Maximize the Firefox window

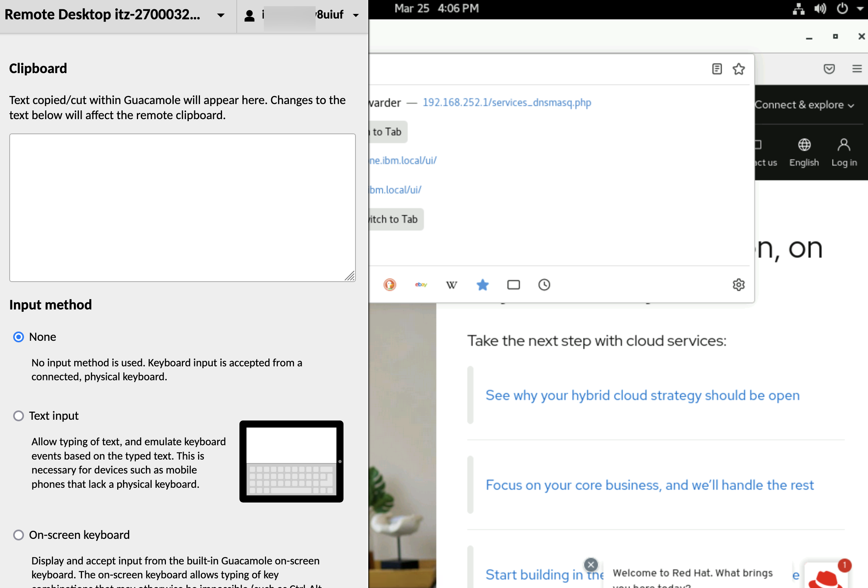835,36
